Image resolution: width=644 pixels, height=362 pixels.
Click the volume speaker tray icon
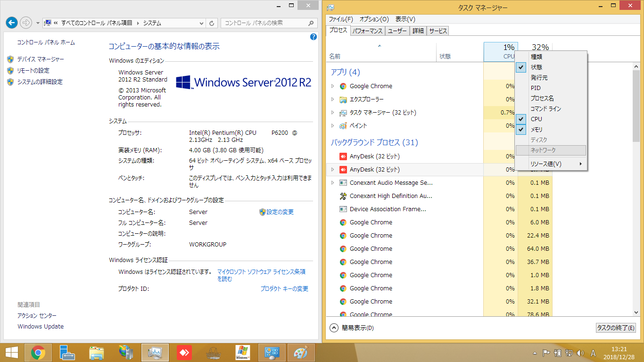click(580, 353)
